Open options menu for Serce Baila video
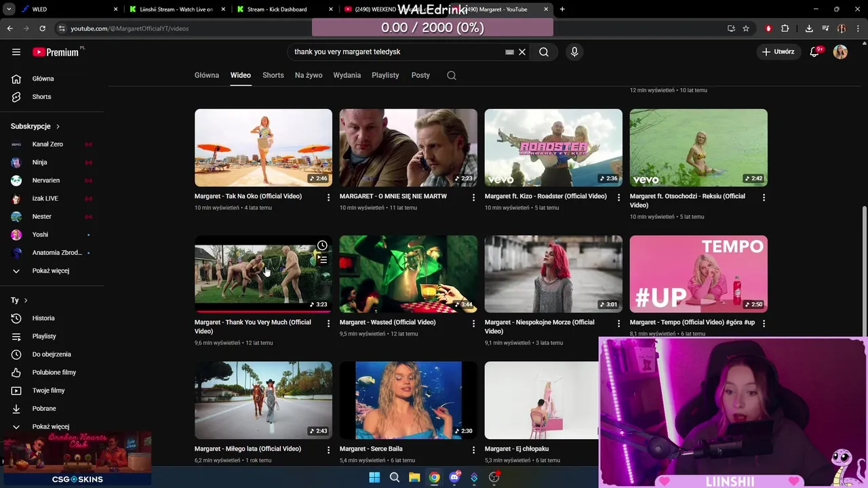 473,449
